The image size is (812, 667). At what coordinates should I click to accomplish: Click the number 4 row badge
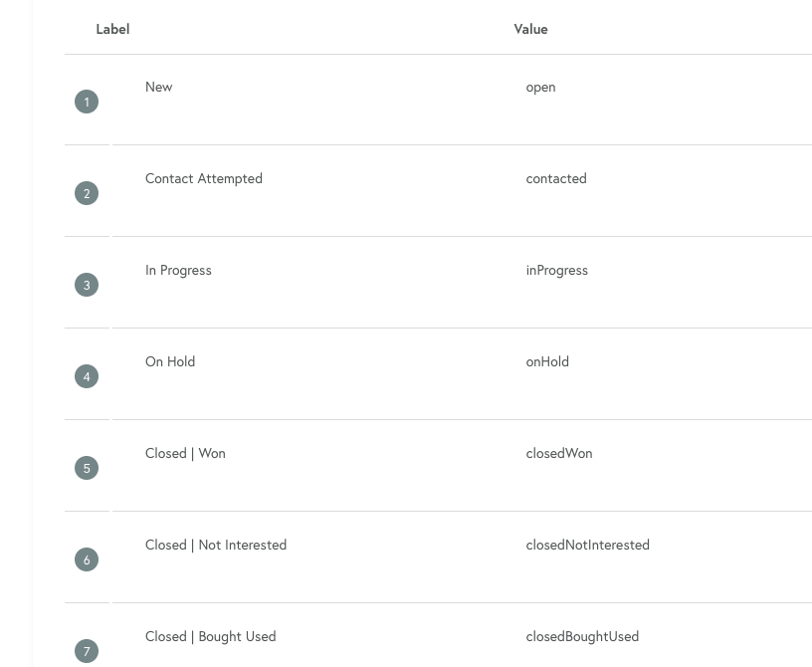point(87,376)
